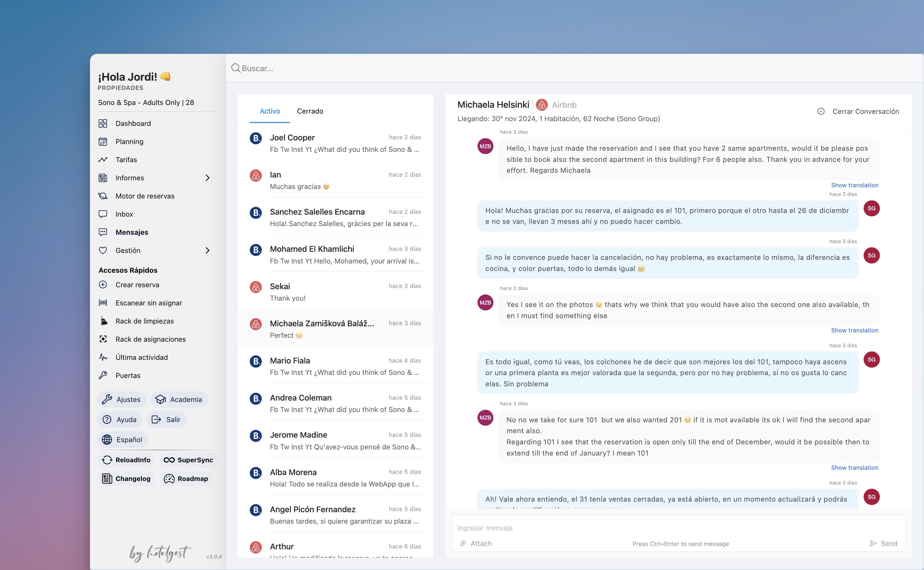This screenshot has height=570, width=924.
Task: Switch to the Cerrado tab
Action: (310, 111)
